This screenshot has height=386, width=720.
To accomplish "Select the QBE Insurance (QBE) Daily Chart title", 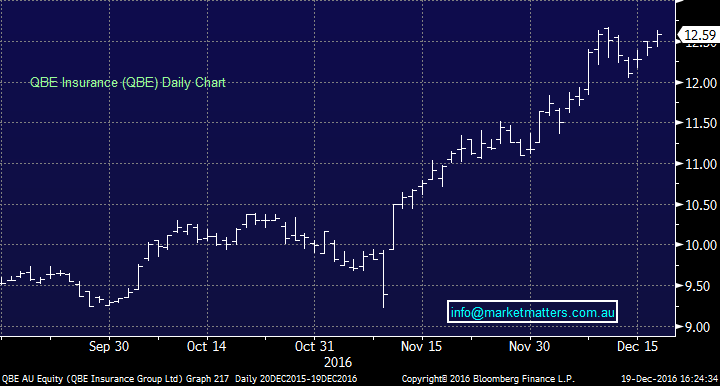I will [x=128, y=83].
